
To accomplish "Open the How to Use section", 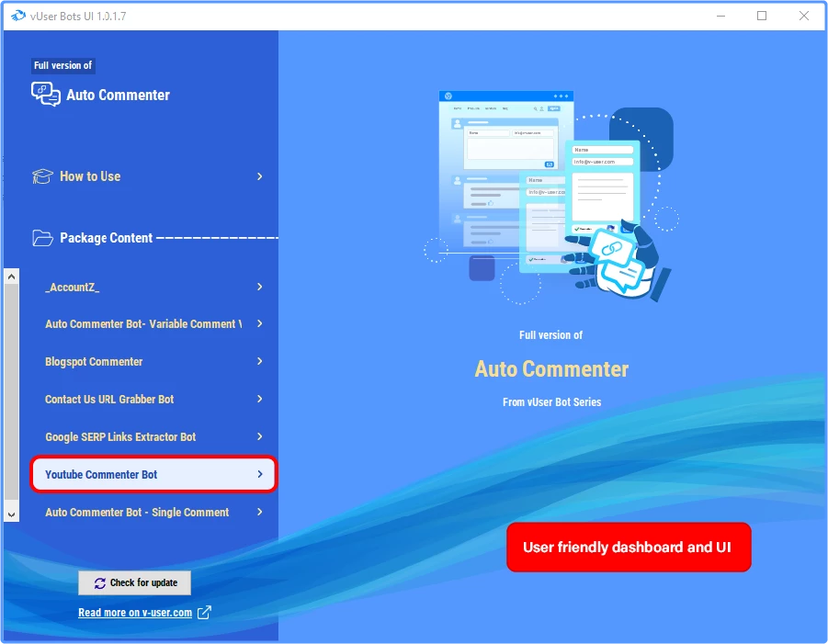I will 149,176.
